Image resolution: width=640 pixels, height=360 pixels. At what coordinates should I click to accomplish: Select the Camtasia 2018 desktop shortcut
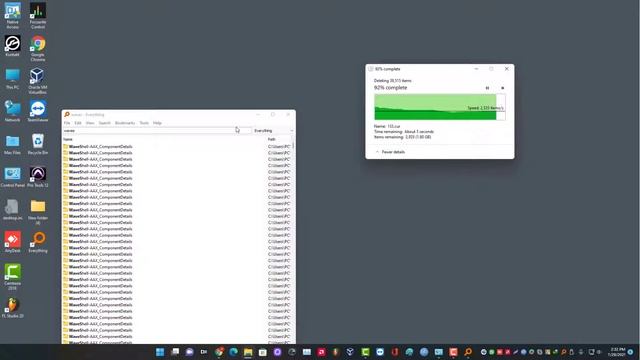(x=12, y=277)
